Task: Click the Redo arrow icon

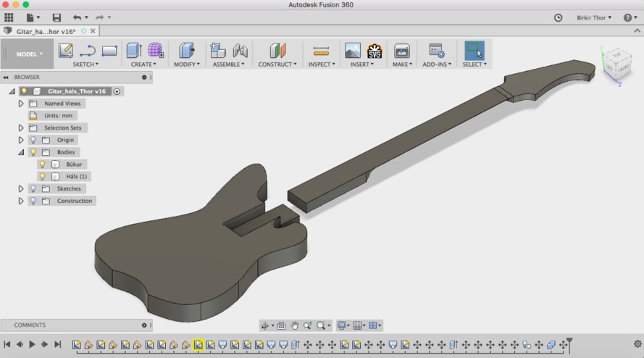Action: pyautogui.click(x=99, y=17)
